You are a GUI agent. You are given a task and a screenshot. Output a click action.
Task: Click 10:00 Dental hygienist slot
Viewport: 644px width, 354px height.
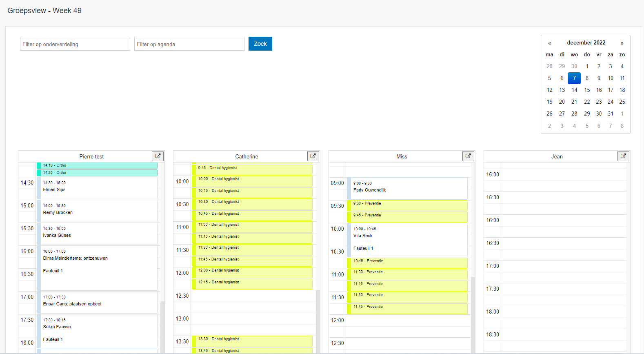pyautogui.click(x=253, y=181)
